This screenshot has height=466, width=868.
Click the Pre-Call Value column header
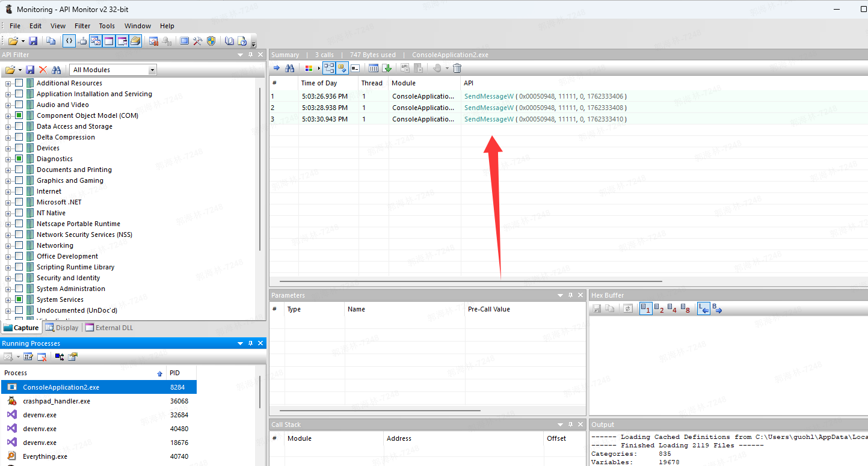pyautogui.click(x=525, y=309)
